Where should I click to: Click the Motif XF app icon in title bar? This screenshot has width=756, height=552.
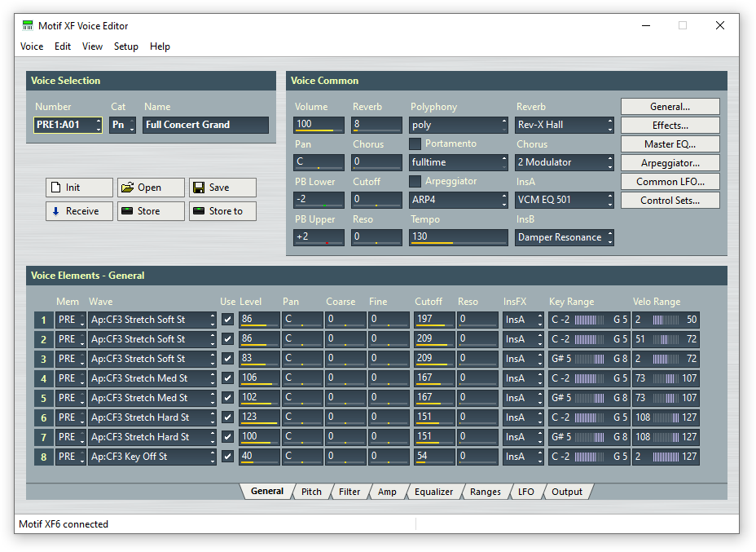[x=28, y=25]
